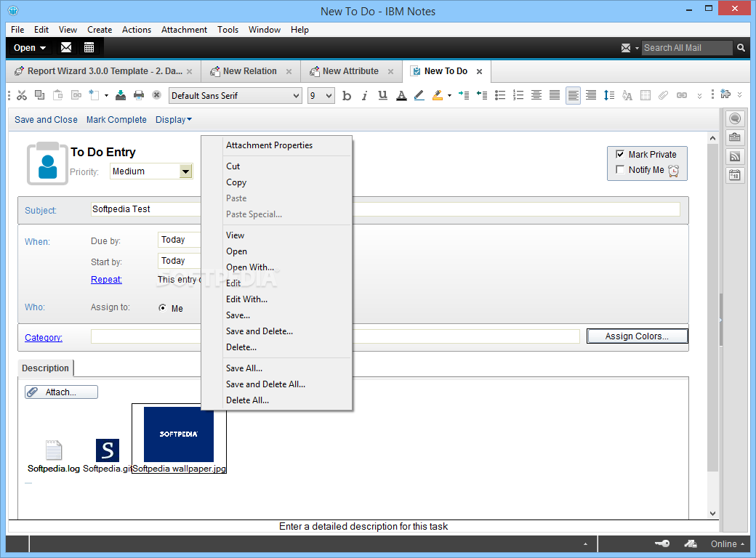Open the Mail envelope icon
756x558 pixels.
point(66,47)
